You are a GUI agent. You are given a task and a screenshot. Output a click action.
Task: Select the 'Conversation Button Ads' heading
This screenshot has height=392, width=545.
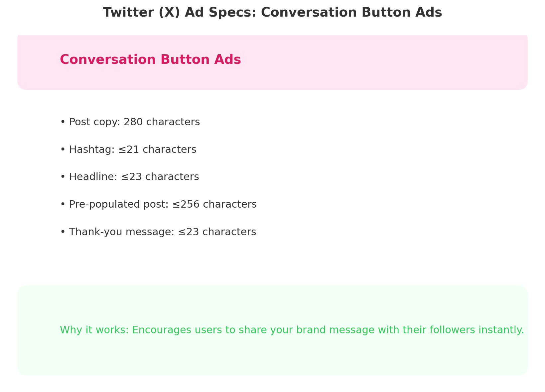click(151, 59)
